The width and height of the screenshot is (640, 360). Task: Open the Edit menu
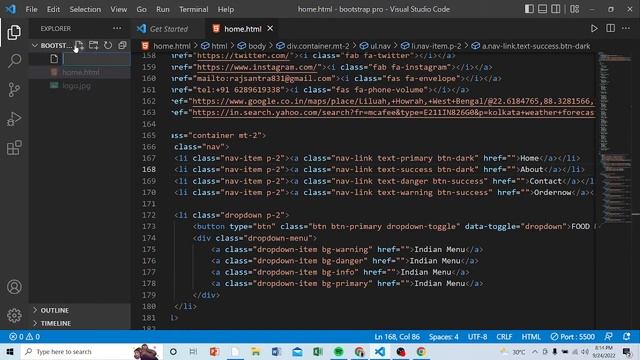pos(53,9)
